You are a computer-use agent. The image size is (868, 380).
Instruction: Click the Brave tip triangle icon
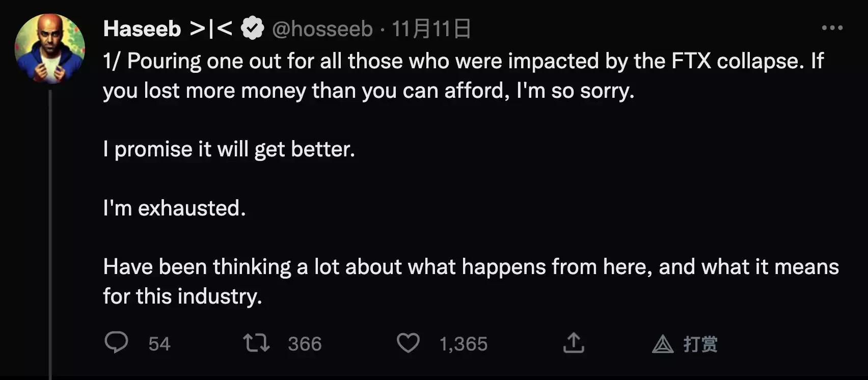663,344
